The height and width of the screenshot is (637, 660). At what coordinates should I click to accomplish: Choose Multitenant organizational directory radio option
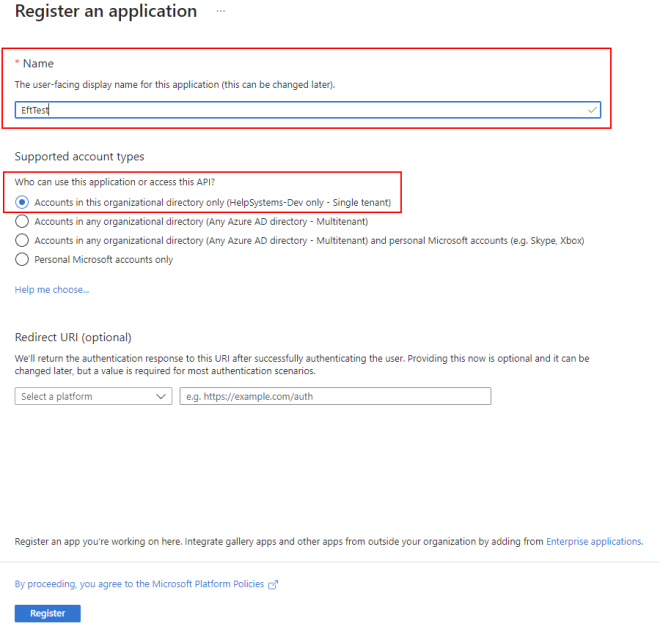[22, 221]
